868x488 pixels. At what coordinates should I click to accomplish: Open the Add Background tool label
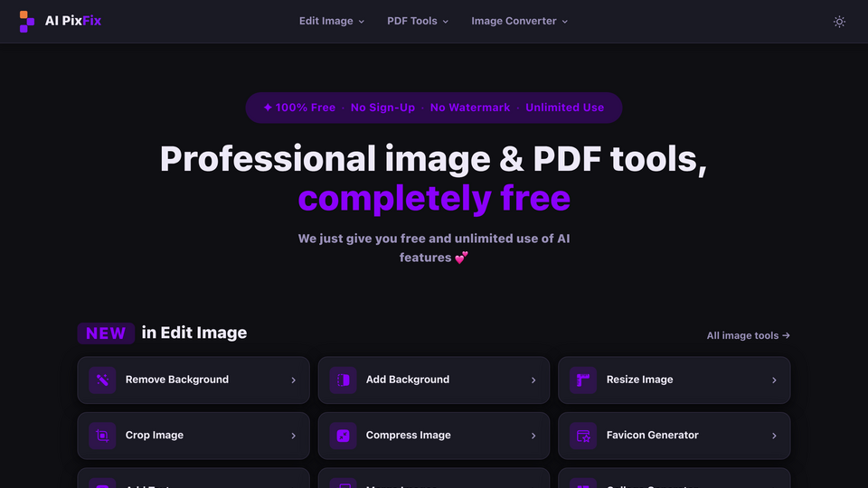click(408, 380)
